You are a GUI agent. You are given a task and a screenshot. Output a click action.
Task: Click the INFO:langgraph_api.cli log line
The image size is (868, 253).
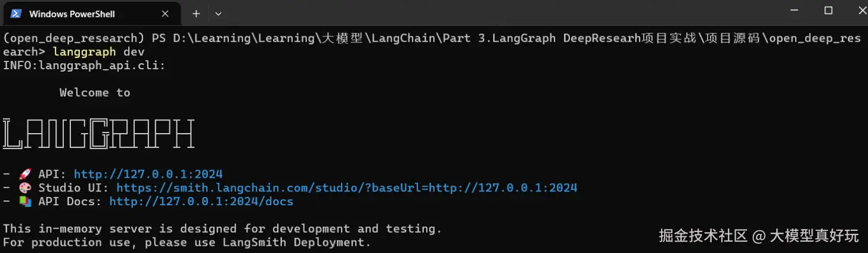83,66
